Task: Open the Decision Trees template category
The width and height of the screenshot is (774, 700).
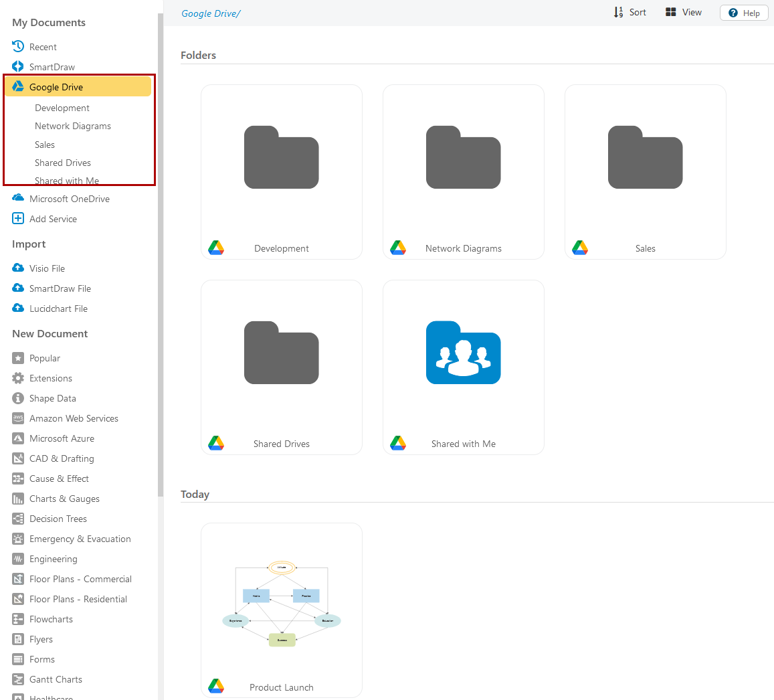Action: pyautogui.click(x=58, y=519)
